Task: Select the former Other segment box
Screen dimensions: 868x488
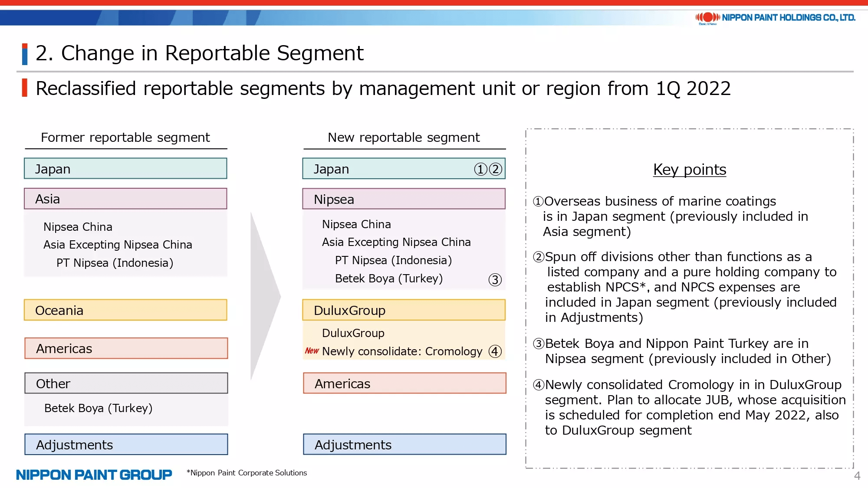Action: 126,383
